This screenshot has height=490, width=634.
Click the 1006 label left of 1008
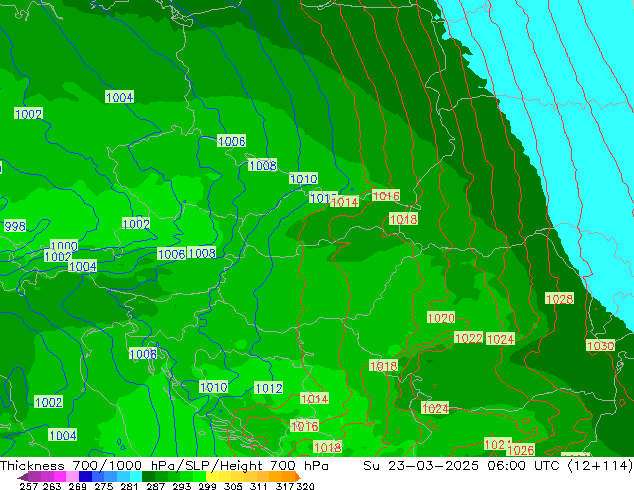pyautogui.click(x=172, y=254)
